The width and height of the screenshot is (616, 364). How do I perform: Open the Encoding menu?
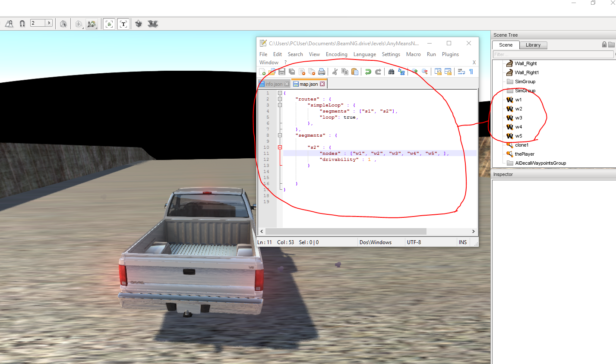point(337,54)
